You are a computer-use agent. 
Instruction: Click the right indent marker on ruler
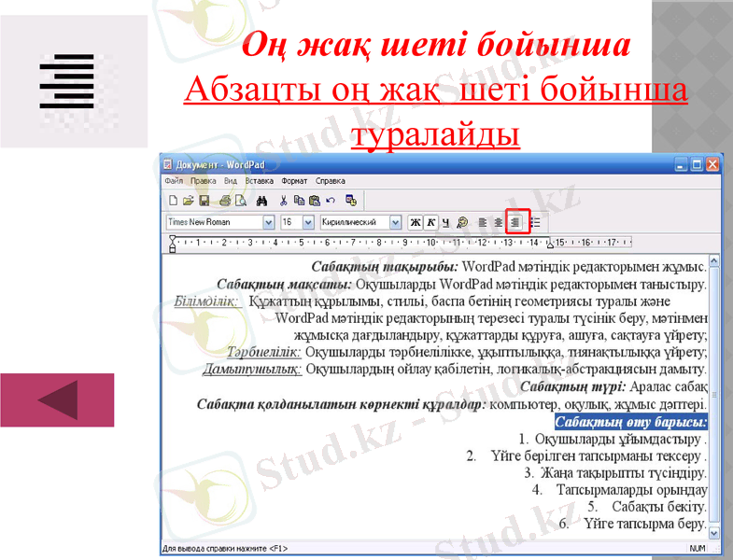coord(551,245)
